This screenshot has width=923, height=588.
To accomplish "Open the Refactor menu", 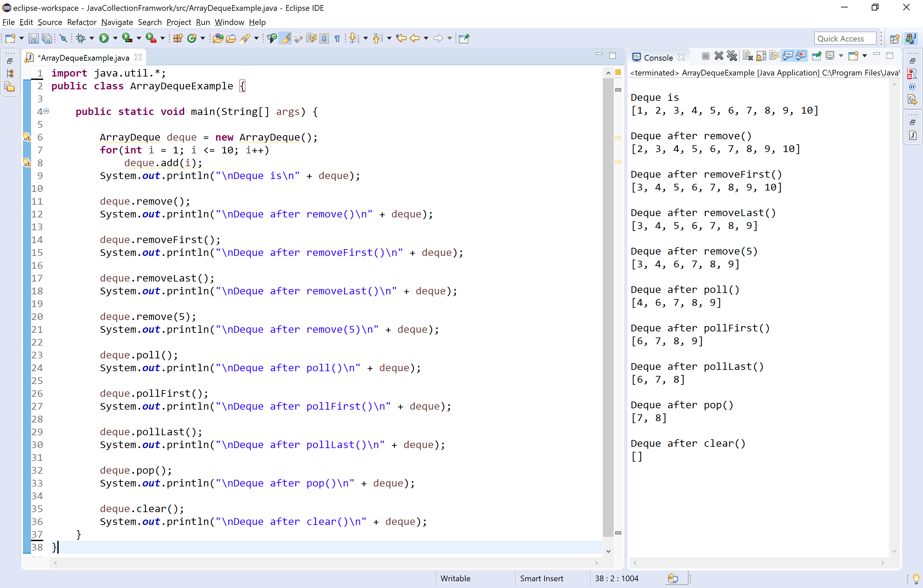I will pyautogui.click(x=81, y=22).
